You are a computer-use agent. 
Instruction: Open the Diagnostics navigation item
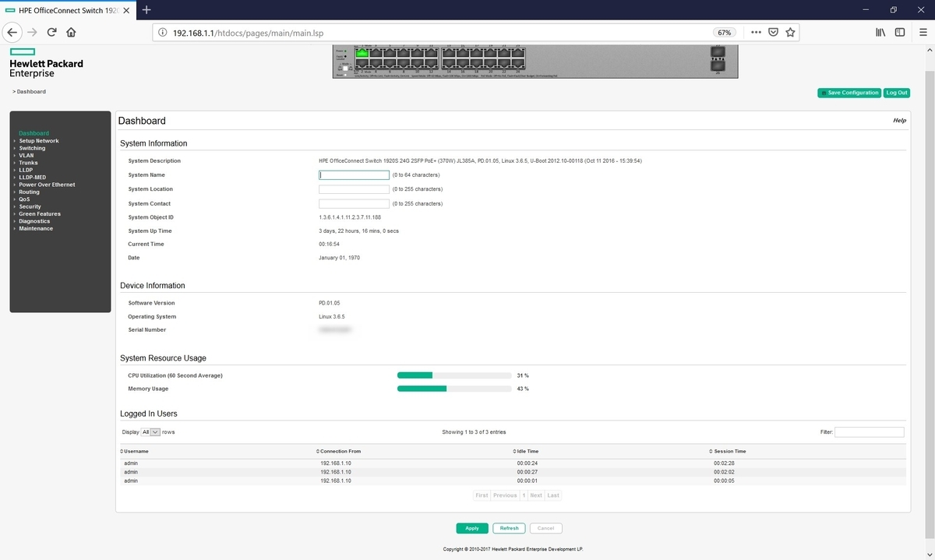point(34,221)
